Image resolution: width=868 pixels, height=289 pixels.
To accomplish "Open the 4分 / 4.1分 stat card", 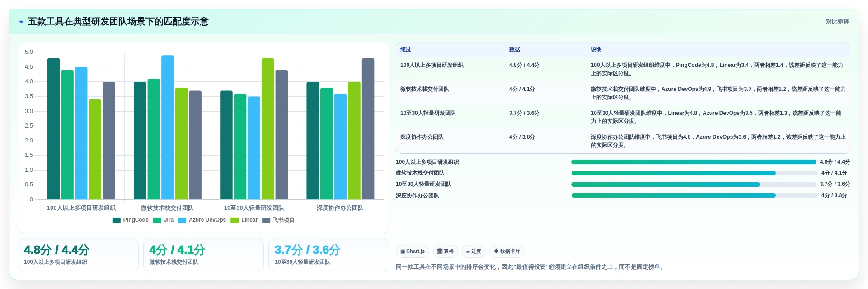I will 203,255.
